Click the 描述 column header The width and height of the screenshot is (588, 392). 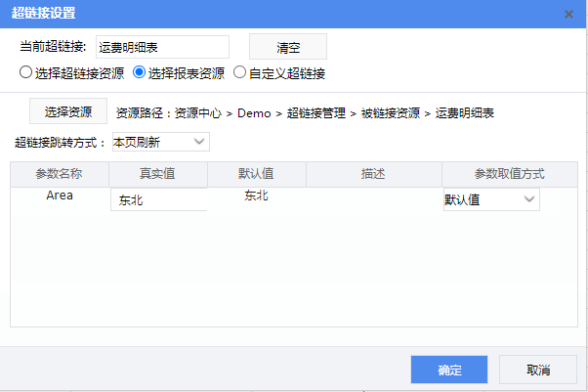[x=373, y=174]
